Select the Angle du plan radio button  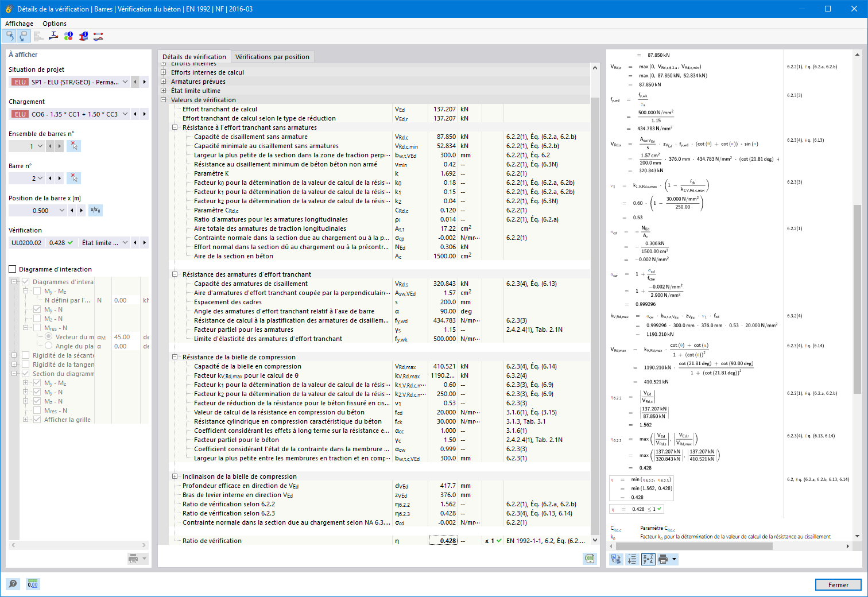48,346
